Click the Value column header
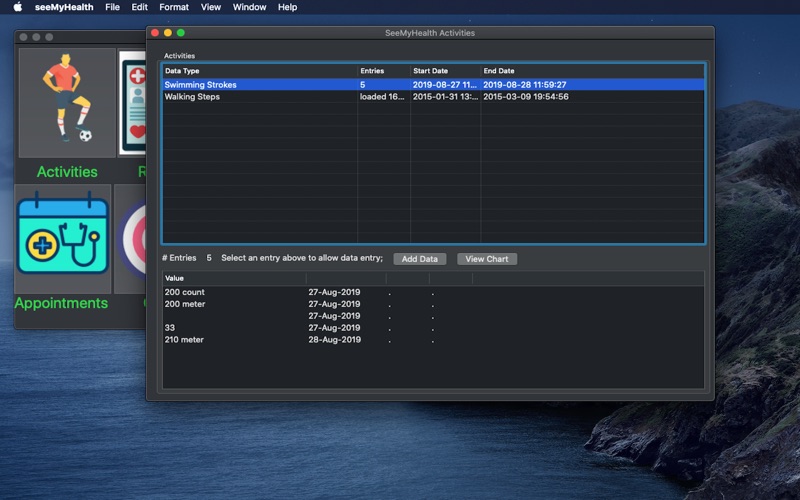This screenshot has height=500, width=800. click(234, 278)
